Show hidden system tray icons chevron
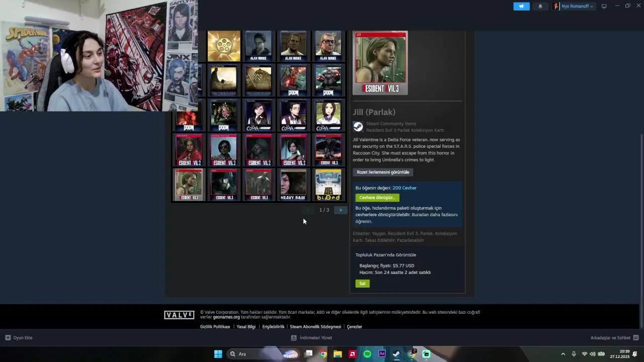644x362 pixels. (563, 354)
